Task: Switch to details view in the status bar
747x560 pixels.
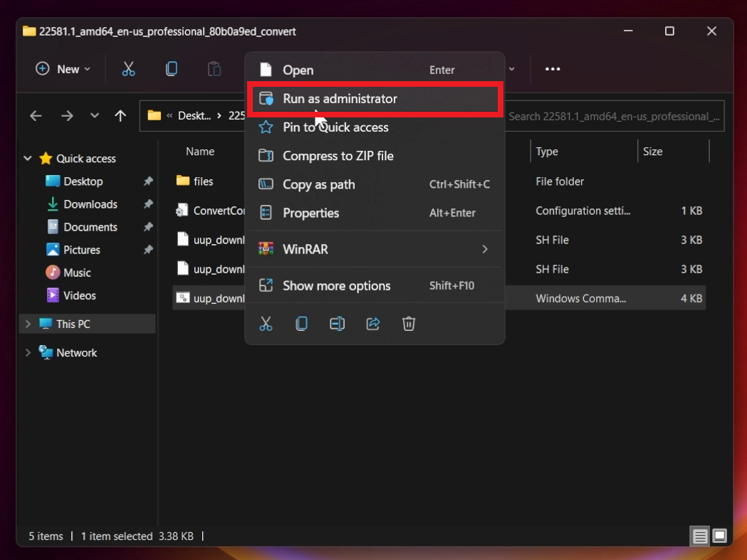Action: click(699, 536)
